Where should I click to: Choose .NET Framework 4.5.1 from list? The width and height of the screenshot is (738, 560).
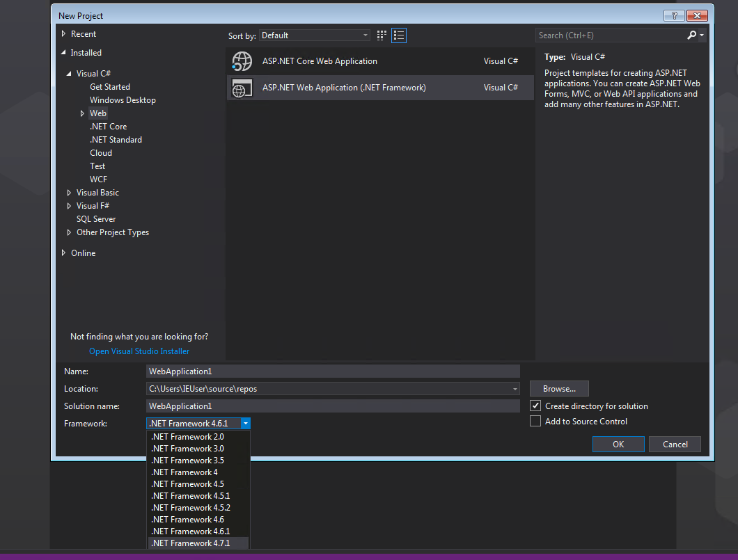(x=198, y=495)
